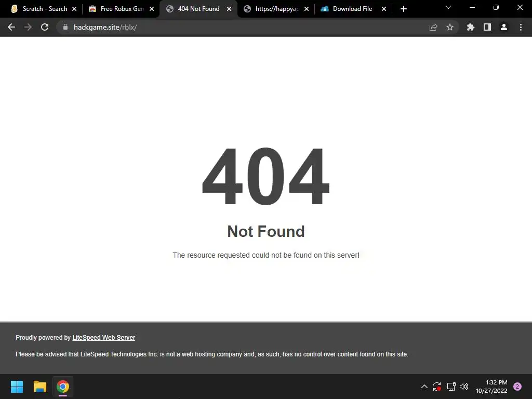Bookmark this page with the star icon
The image size is (532, 399).
(449, 27)
